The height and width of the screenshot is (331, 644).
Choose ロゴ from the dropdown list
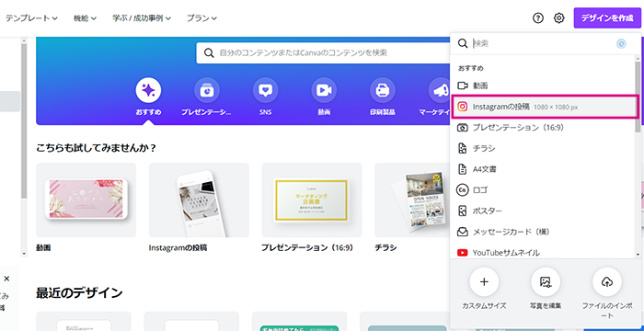click(542, 189)
